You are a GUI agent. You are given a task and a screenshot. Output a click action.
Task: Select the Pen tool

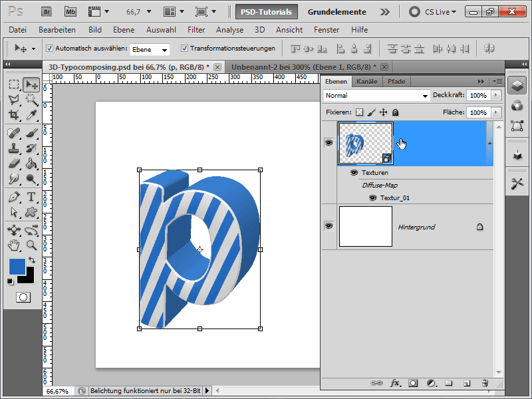pos(13,197)
